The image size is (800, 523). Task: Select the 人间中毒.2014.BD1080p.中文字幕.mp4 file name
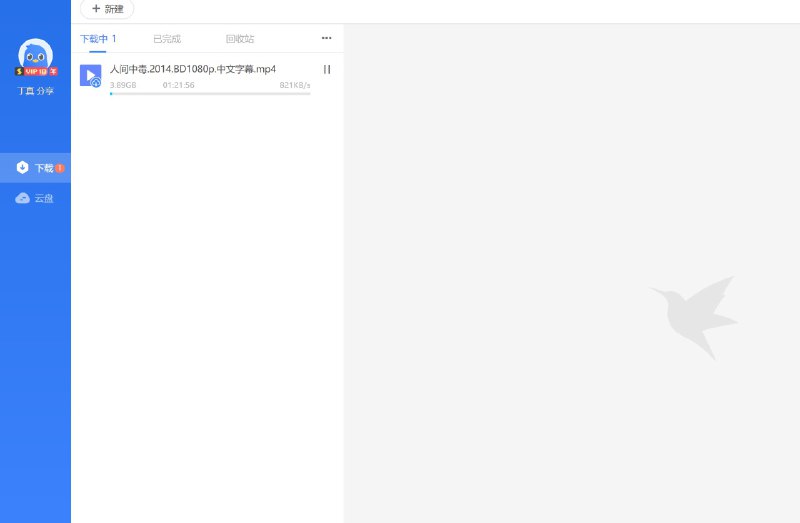tap(193, 69)
